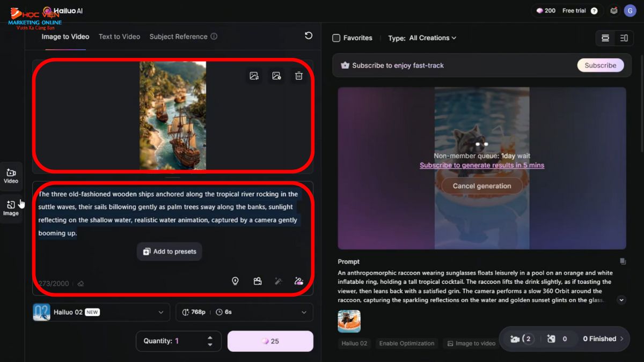Click the magic wand prompt icon

278,281
